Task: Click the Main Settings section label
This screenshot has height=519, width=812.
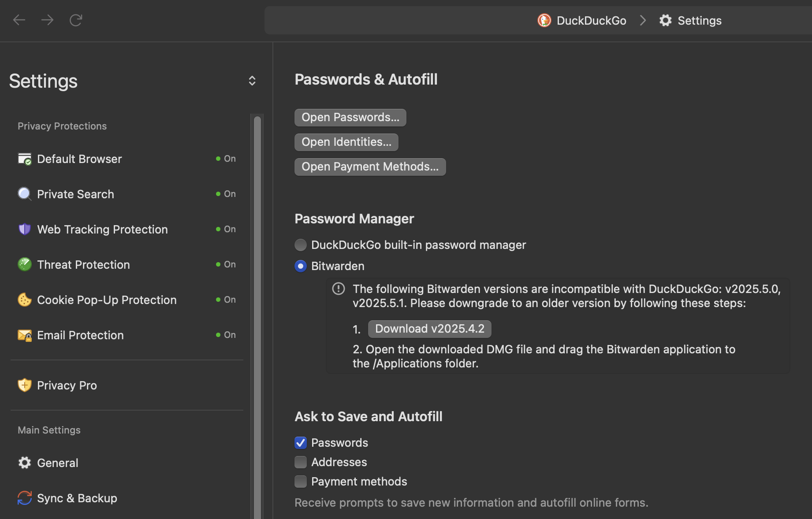Action: coord(49,430)
